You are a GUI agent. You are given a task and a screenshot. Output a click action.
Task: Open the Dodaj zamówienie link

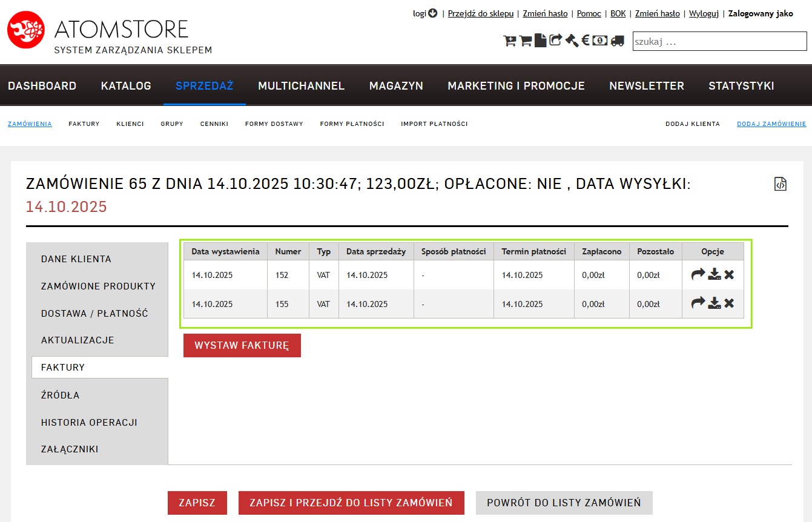click(771, 124)
